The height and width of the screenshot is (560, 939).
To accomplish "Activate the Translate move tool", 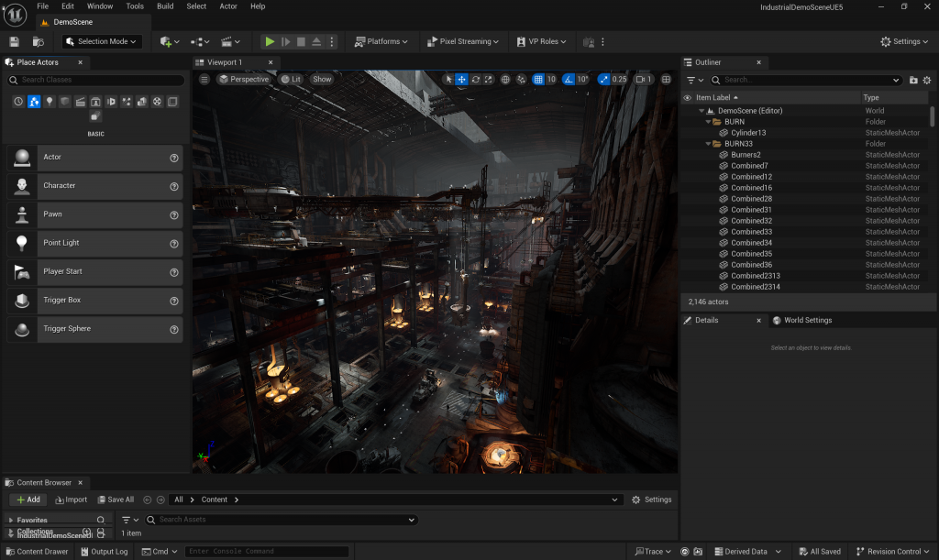I will coord(462,79).
